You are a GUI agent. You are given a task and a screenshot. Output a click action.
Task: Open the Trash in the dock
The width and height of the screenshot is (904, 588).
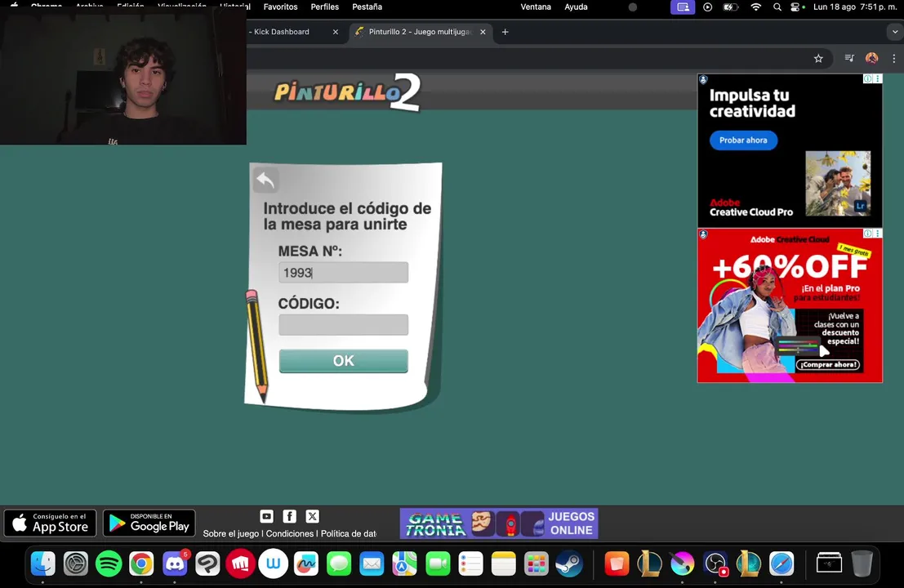862,563
